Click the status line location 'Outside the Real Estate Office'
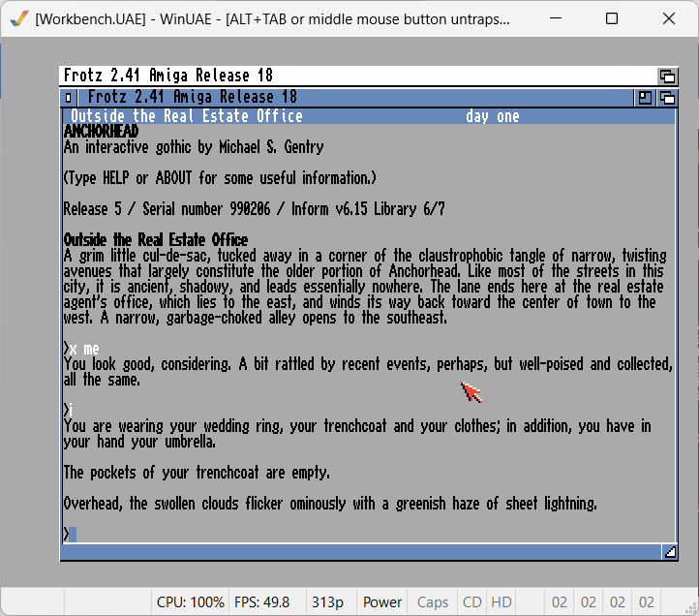The image size is (699, 616). tap(187, 116)
